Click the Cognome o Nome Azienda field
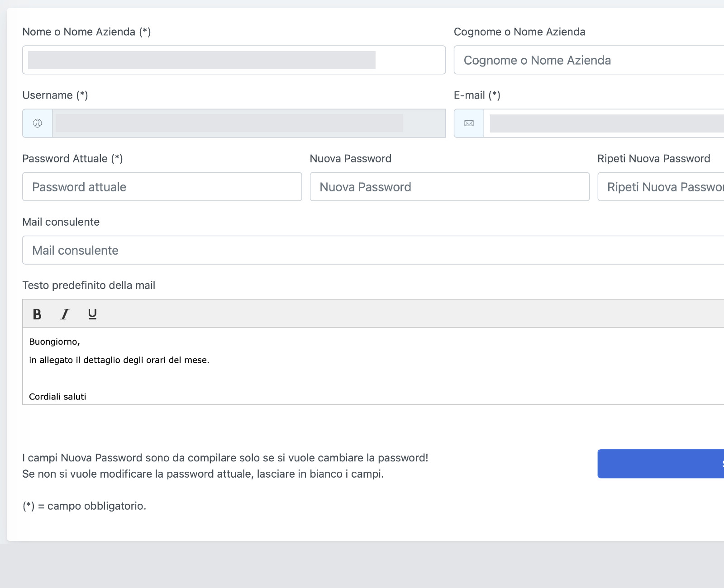The width and height of the screenshot is (724, 588). click(588, 60)
